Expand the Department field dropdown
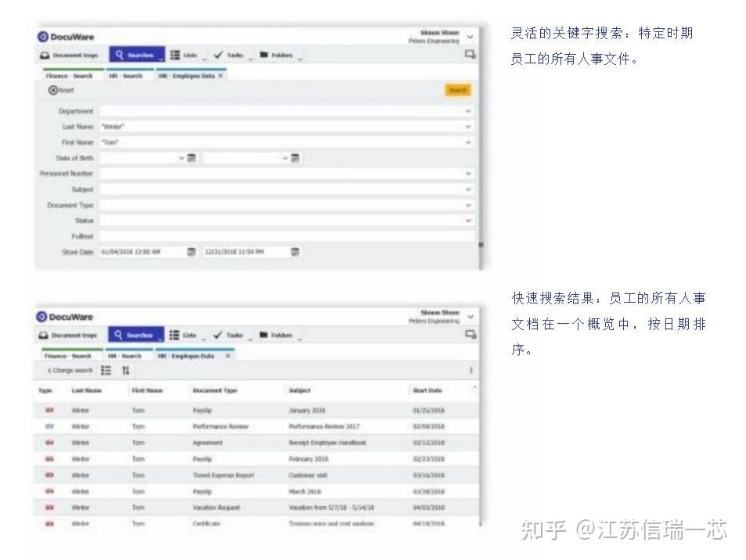Viewport: 746px width, 560px height. (468, 111)
